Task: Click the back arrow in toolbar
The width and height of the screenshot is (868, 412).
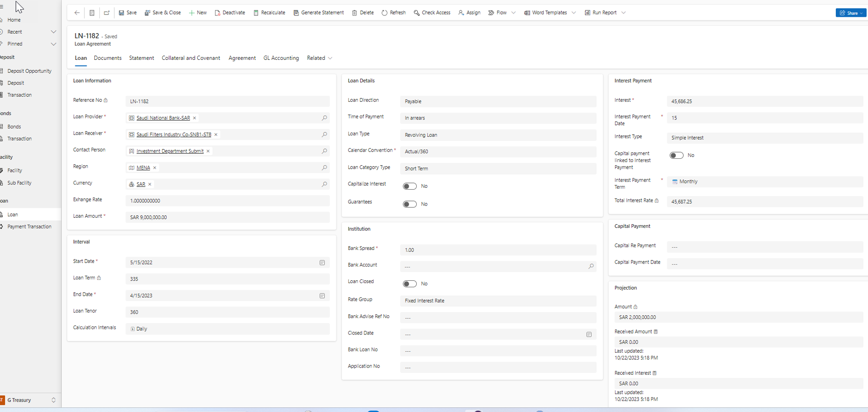Action: (x=77, y=13)
